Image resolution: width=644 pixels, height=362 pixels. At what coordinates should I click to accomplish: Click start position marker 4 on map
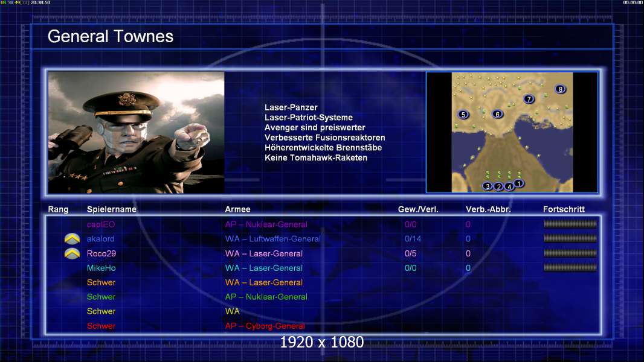[509, 186]
